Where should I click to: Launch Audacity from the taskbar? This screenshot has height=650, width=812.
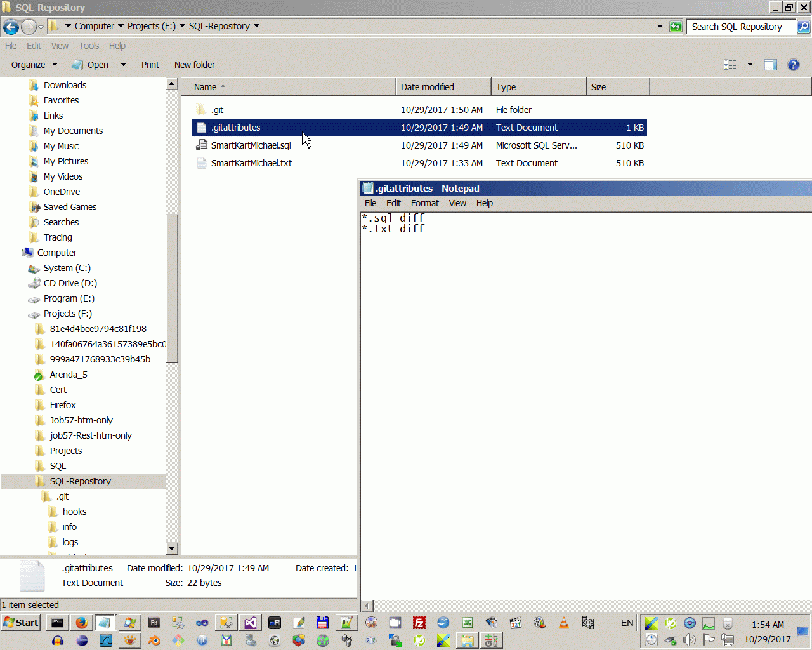[58, 640]
